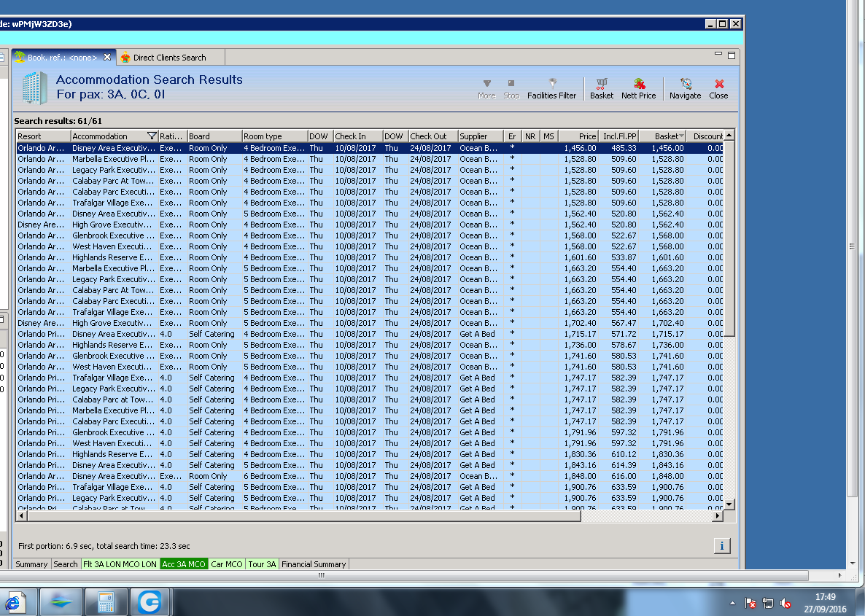The height and width of the screenshot is (616, 865).
Task: Open the Financial Summary tab
Action: point(314,564)
